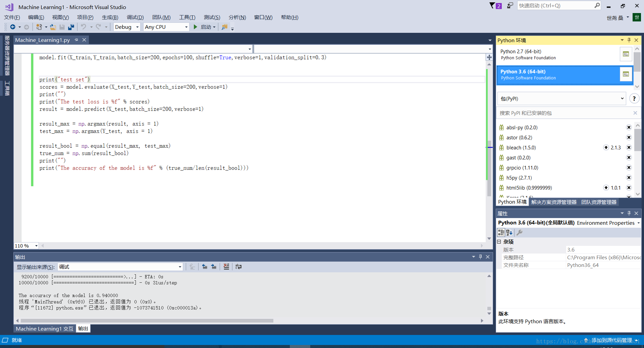Click the Property Pages wrench icon
This screenshot has width=644, height=348.
520,232
